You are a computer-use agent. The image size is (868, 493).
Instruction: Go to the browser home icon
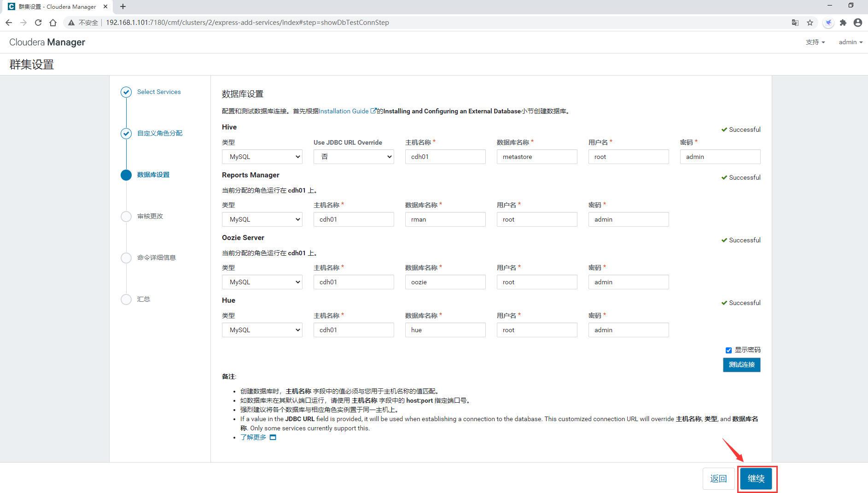53,23
